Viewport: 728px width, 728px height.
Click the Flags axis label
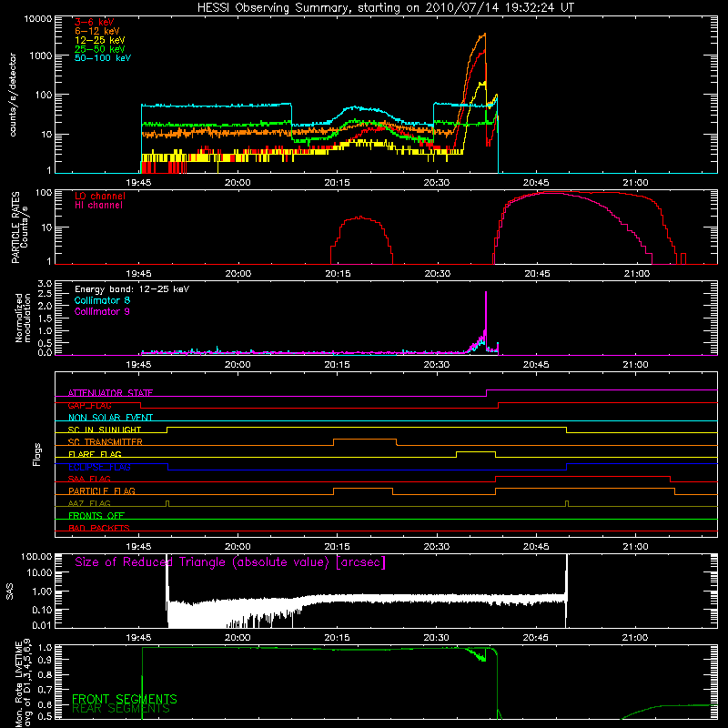(37, 454)
